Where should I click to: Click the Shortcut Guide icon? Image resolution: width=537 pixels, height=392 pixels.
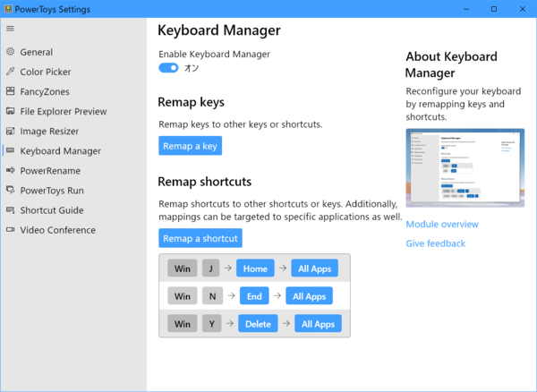coord(10,209)
